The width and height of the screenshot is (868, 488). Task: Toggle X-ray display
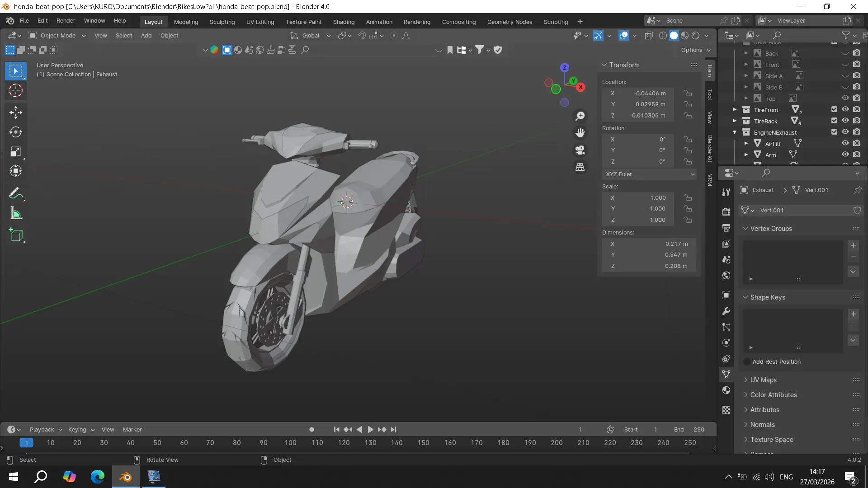coord(649,36)
